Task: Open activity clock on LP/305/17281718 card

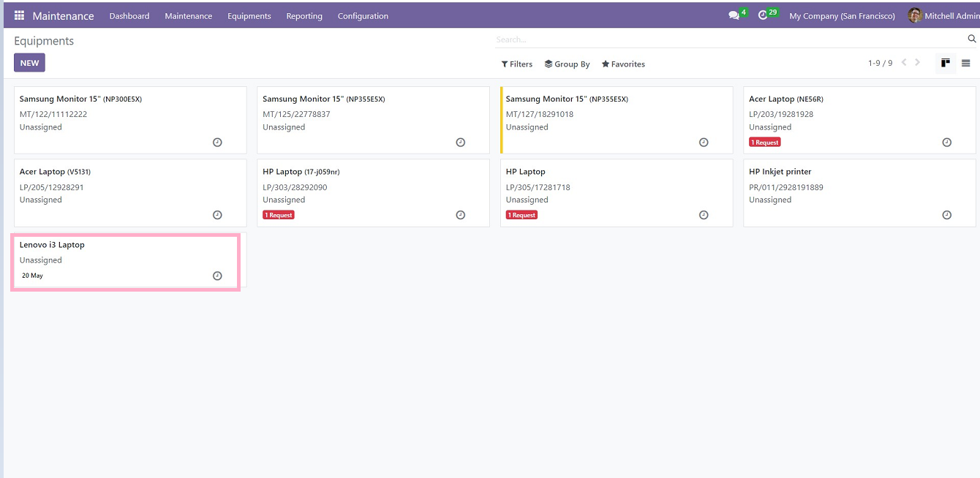Action: point(704,215)
